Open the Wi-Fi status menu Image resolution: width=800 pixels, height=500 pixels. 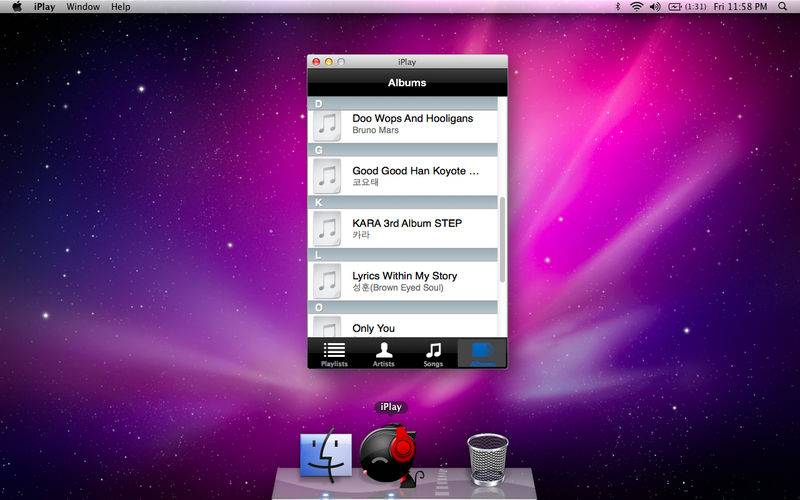point(636,7)
